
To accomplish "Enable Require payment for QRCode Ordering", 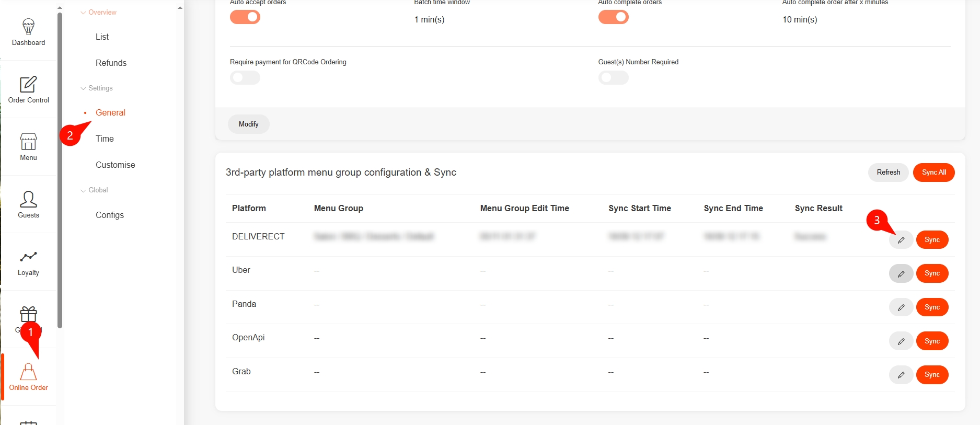I will pyautogui.click(x=245, y=78).
